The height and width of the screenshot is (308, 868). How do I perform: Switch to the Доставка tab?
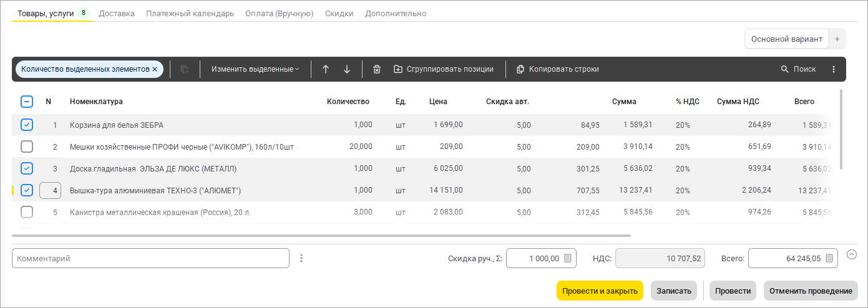[x=117, y=13]
